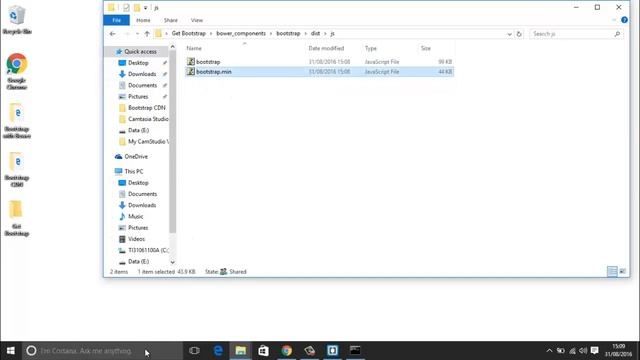Click the taskbar clock and date
This screenshot has height=360, width=640.
(618, 351)
